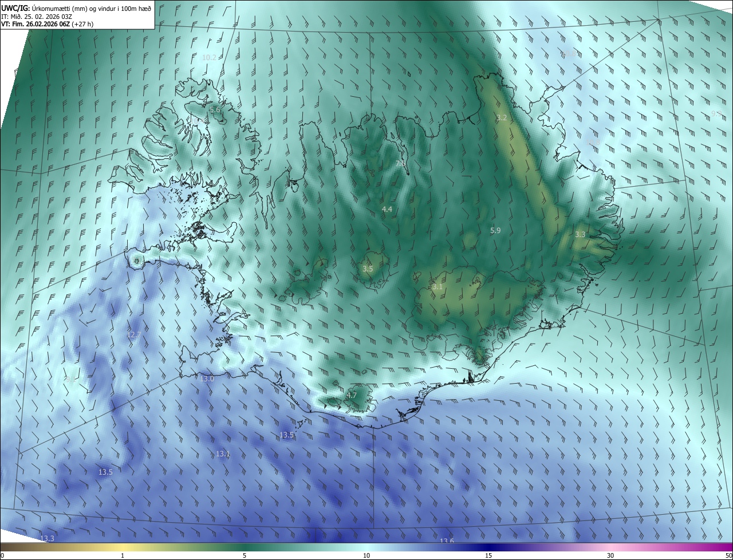
Task: Click the 4.7 value label
Action: point(352,395)
